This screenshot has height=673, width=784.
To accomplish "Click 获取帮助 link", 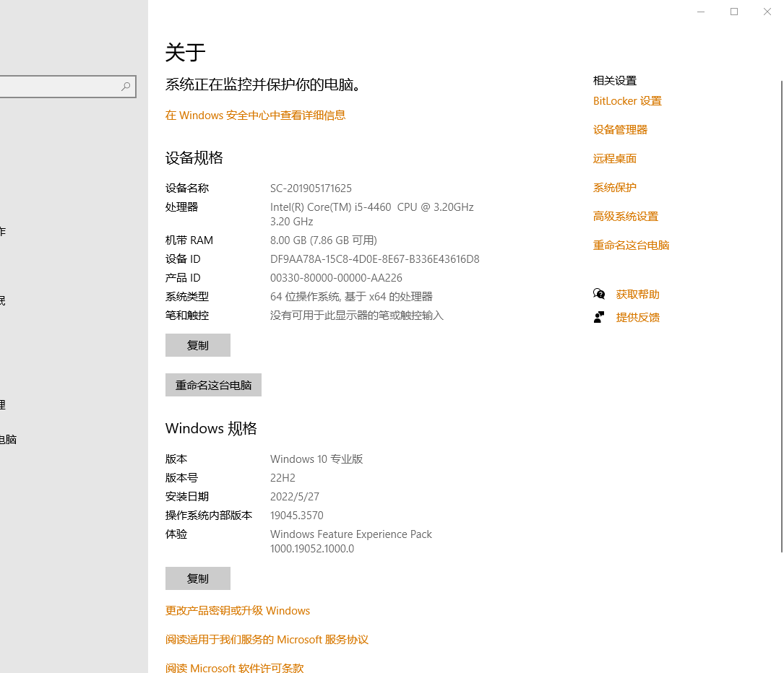I will coord(637,295).
